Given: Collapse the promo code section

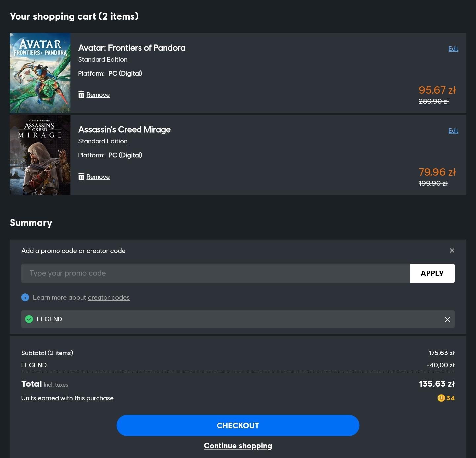Looking at the screenshot, I should click(452, 251).
